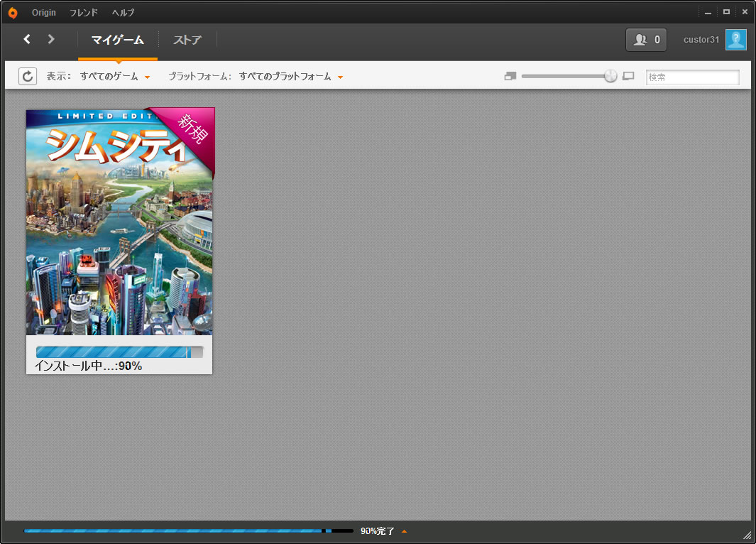Open the friends list counter button
Viewport: 756px width, 544px height.
(646, 40)
